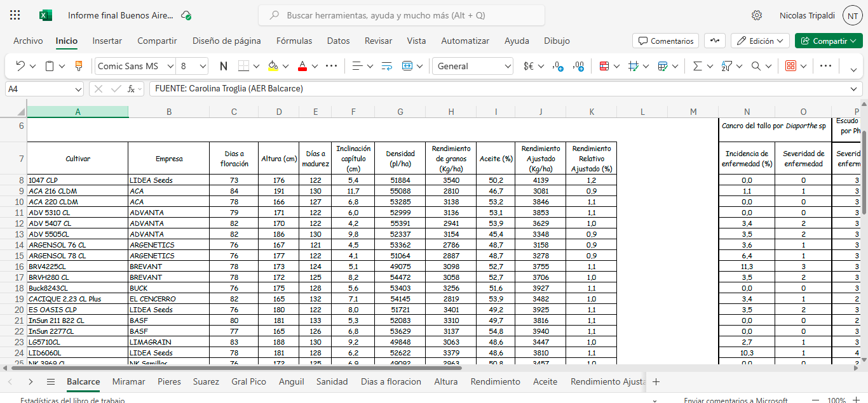The image size is (868, 403).
Task: Apply the yellow fill color
Action: pyautogui.click(x=273, y=66)
